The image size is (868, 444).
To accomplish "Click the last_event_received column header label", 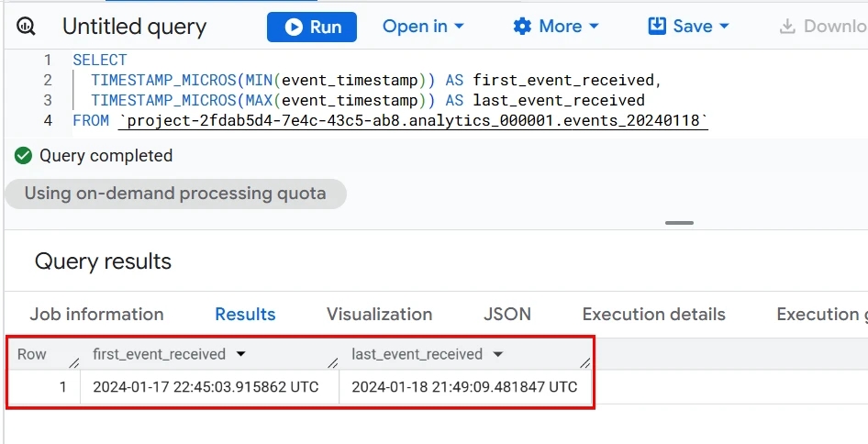I will [417, 354].
